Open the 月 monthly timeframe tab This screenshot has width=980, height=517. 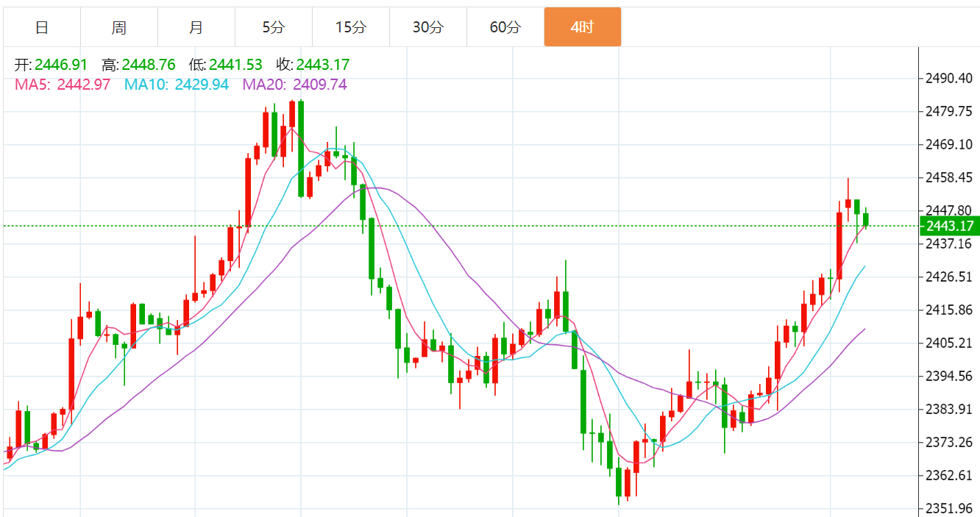(x=196, y=27)
